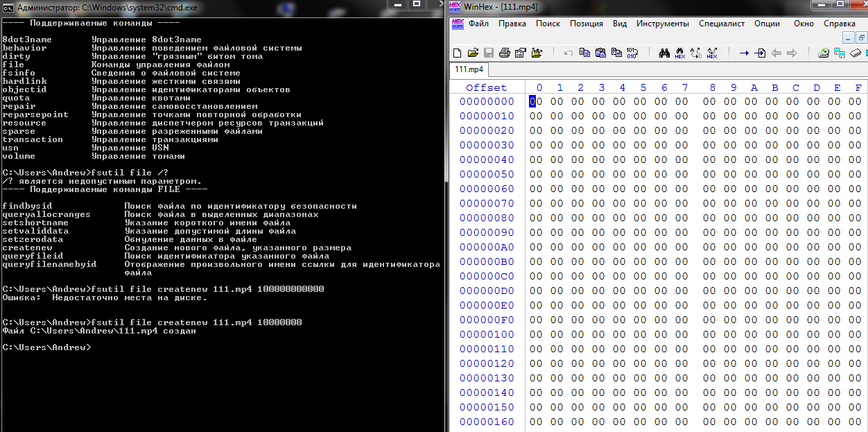Click the Go To Sector icon

point(760,53)
